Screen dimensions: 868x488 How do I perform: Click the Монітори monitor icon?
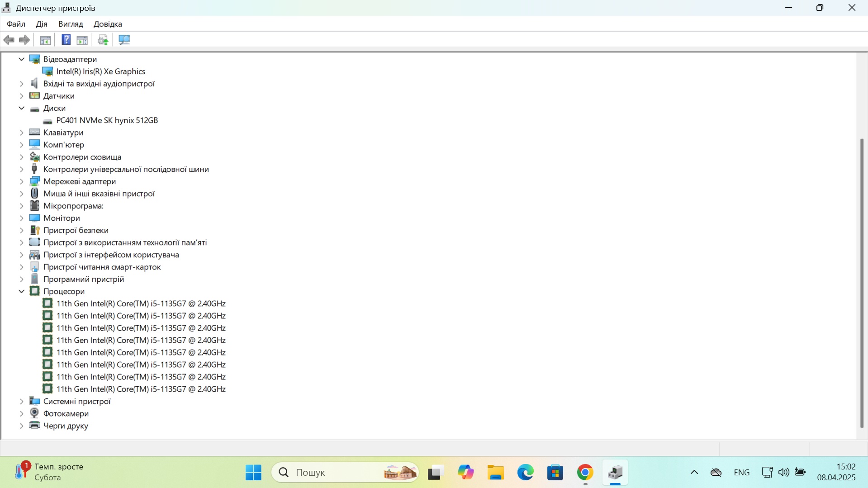click(35, 218)
